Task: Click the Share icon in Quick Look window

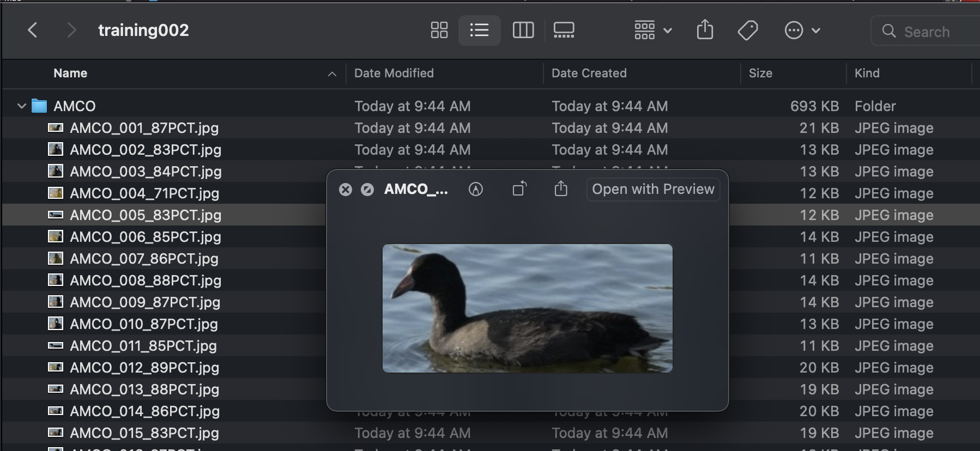Action: pos(561,189)
